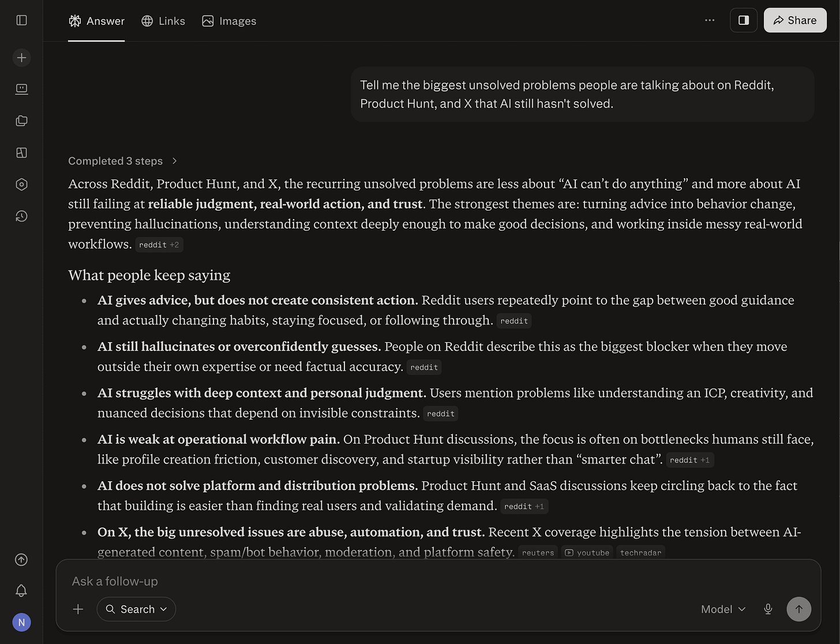
Task: Open the techradar source citation
Action: [x=640, y=552]
